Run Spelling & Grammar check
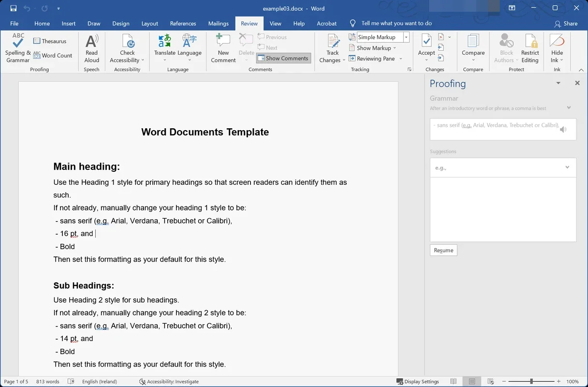The image size is (588, 387). pyautogui.click(x=17, y=47)
